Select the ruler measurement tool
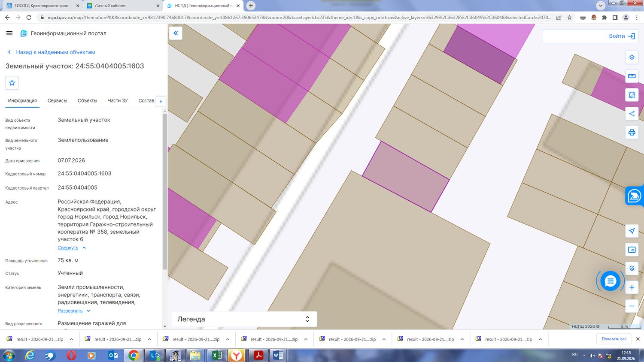Screen dimensions: 644x362 632,76
